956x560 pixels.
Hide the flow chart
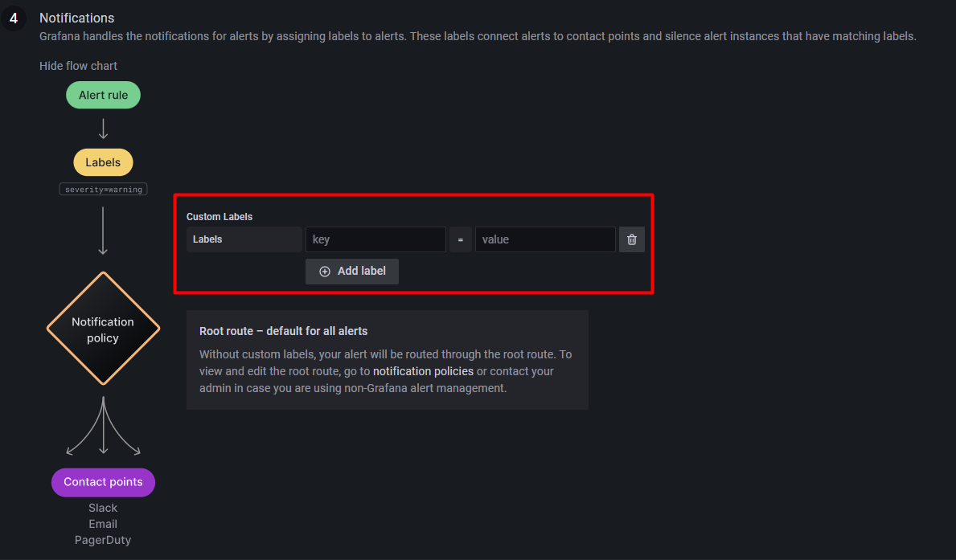pos(78,66)
